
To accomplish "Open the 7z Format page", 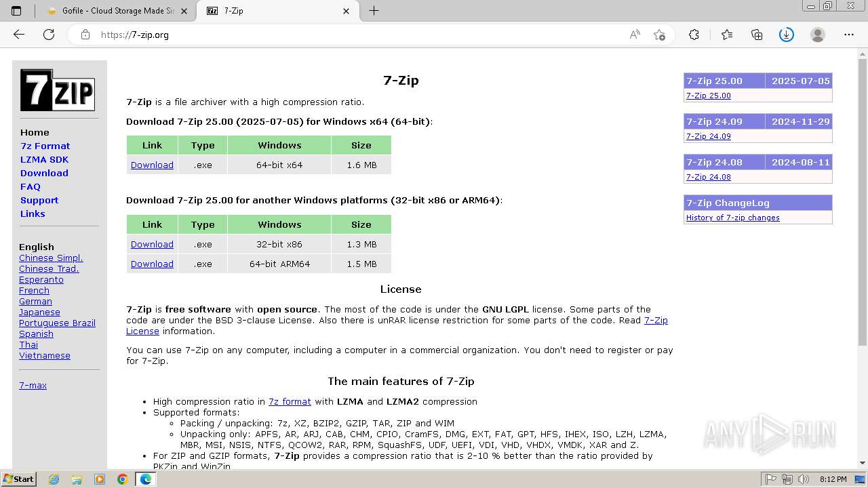I will 45,146.
